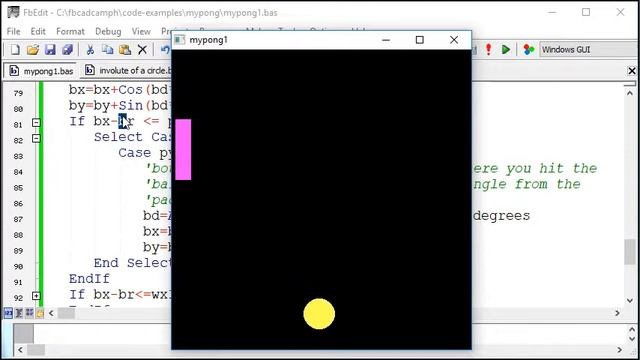Click the output panel scroll down arrow
Screen dimensions: 640x360
[632, 339]
